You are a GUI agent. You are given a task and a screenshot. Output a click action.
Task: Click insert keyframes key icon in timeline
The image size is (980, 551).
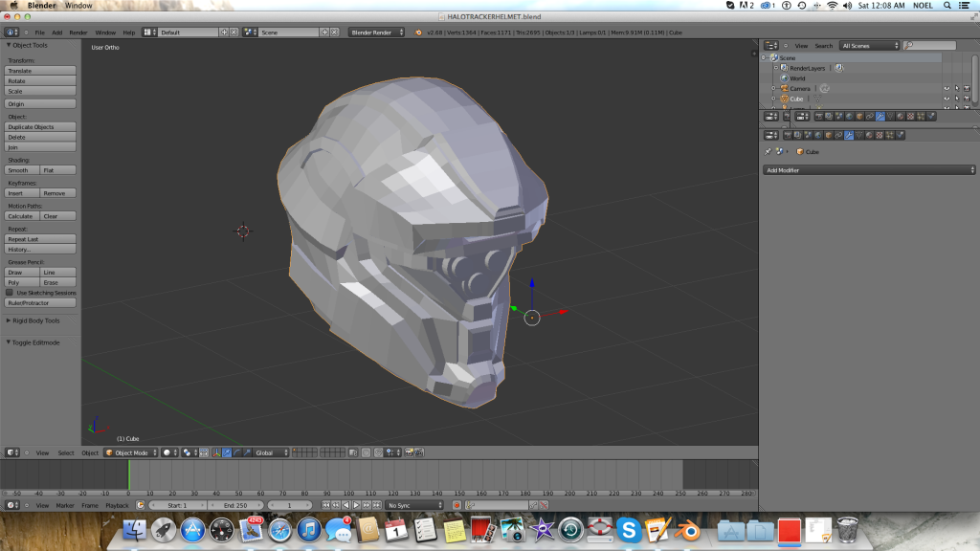coord(533,505)
